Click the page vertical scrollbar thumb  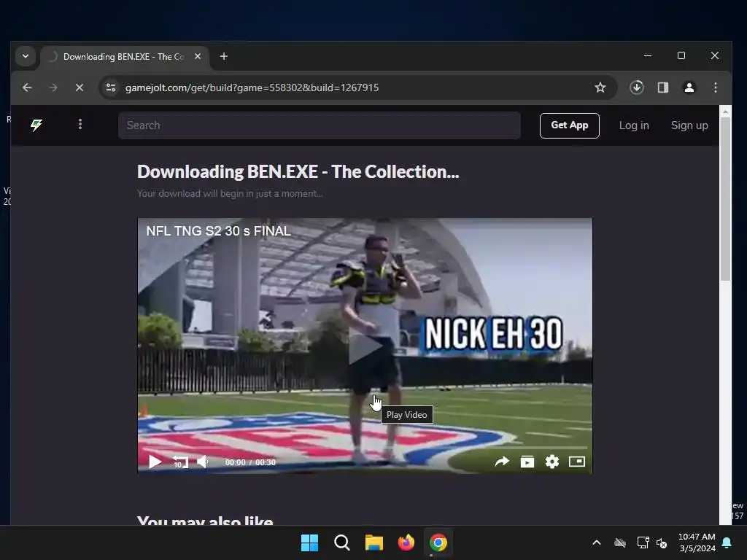pyautogui.click(x=725, y=199)
